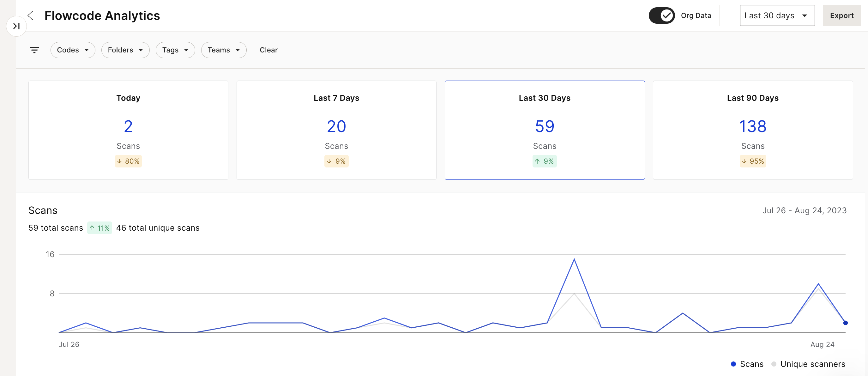Open the Codes filter dropdown
868x376 pixels.
coord(73,50)
